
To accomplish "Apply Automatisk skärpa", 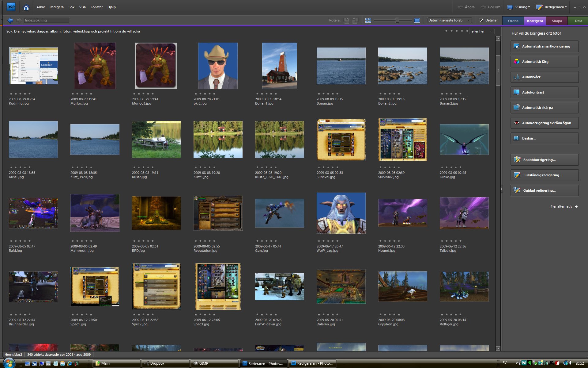I will click(x=545, y=108).
